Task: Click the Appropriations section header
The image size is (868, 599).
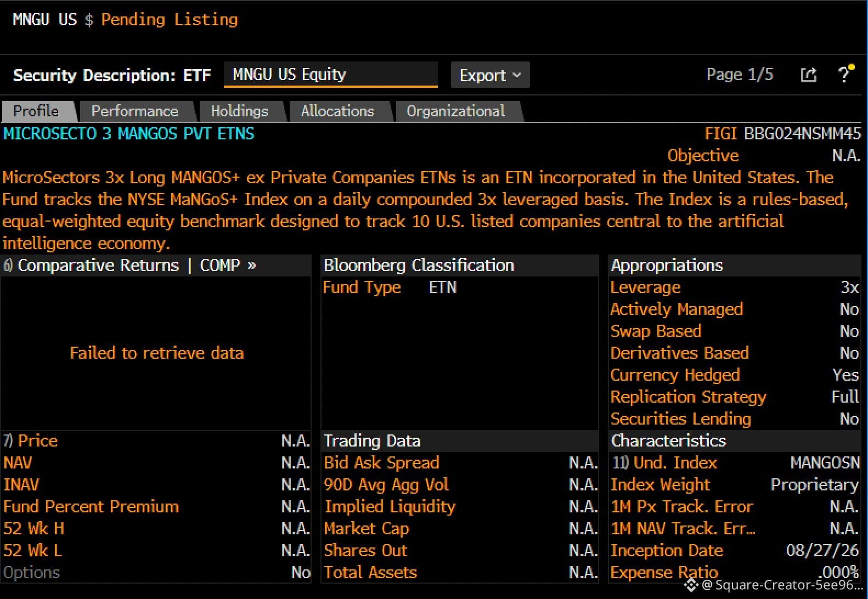Action: pyautogui.click(x=667, y=265)
